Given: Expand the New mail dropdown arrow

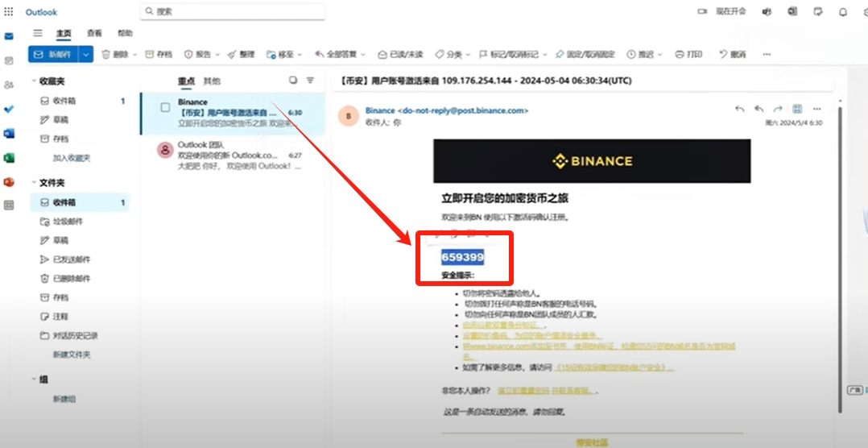Looking at the screenshot, I should (x=85, y=54).
